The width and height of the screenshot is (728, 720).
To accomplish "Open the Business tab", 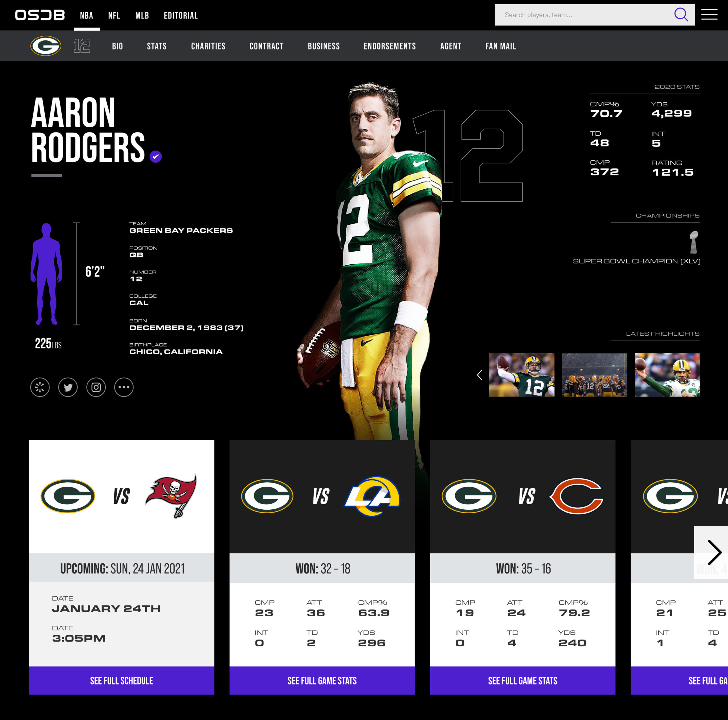I will (x=324, y=46).
